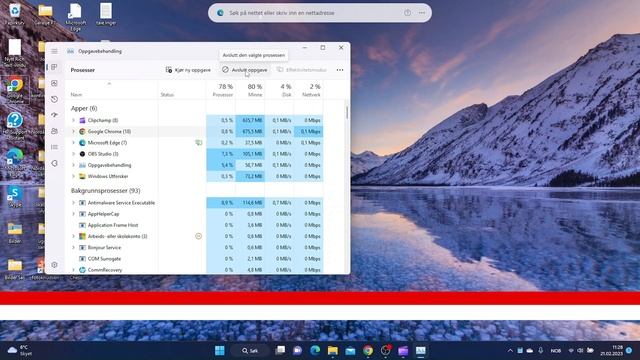This screenshot has width=640, height=360.
Task: Click the Bakgrunnsprosesser (93) group heading
Action: (105, 191)
